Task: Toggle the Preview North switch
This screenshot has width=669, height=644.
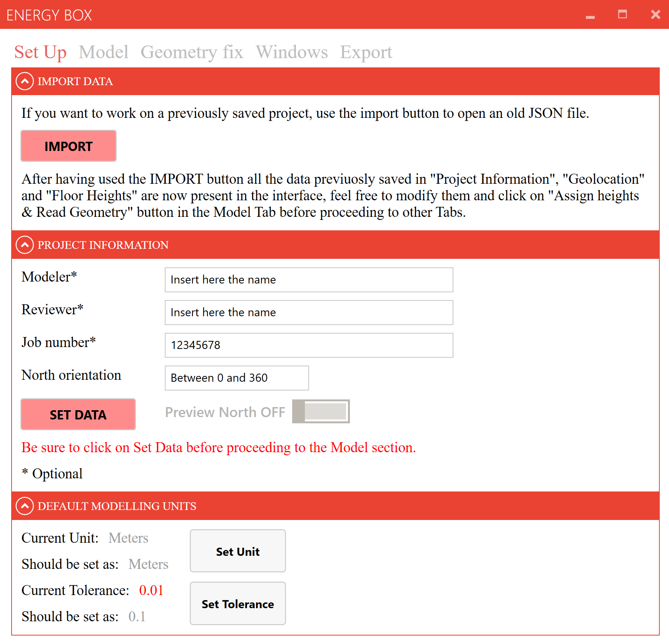Action: 321,412
